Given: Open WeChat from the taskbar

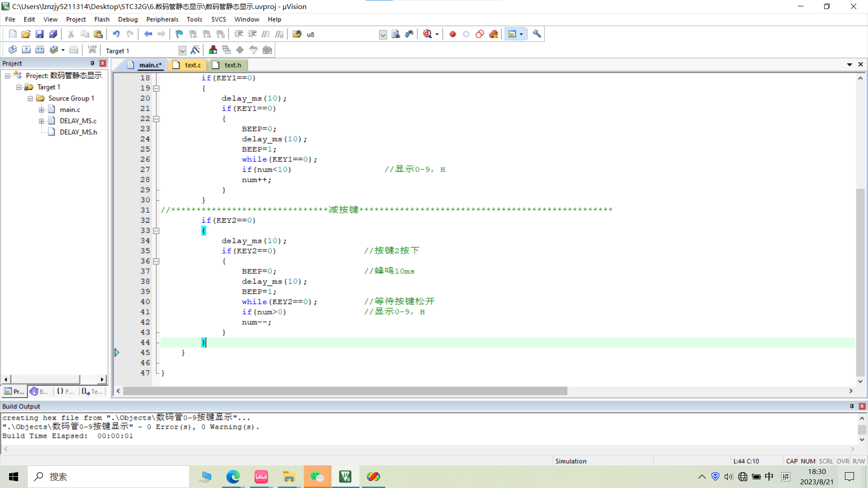Looking at the screenshot, I should 317,477.
